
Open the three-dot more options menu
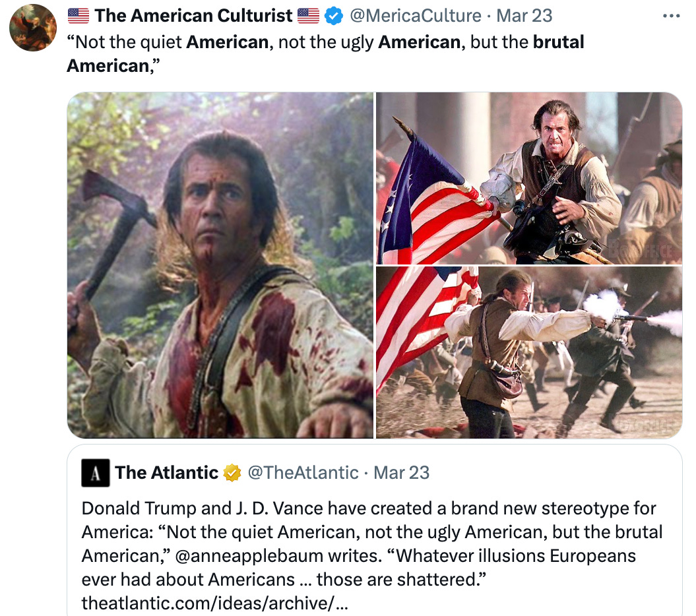[671, 16]
